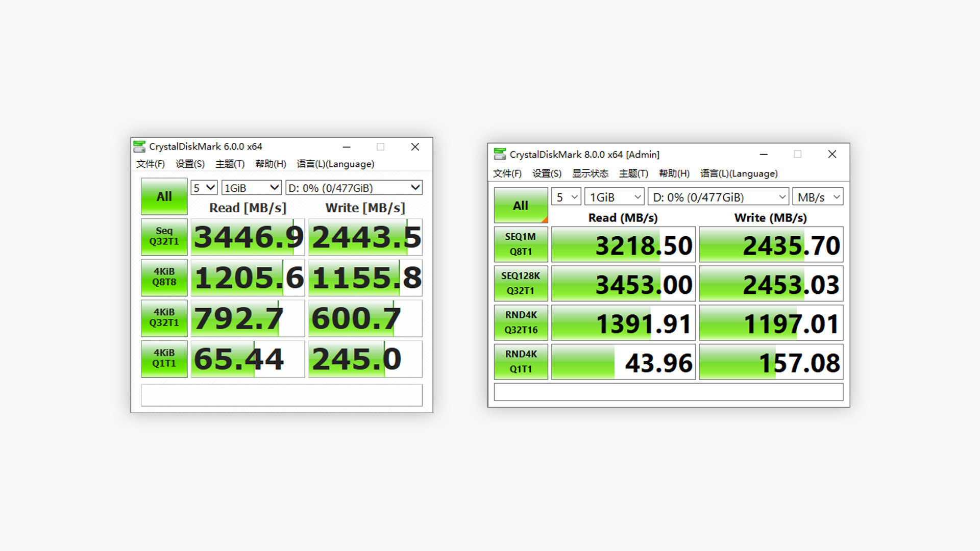
Task: Open test count dropdown in 8.0.0 window
Action: point(566,197)
